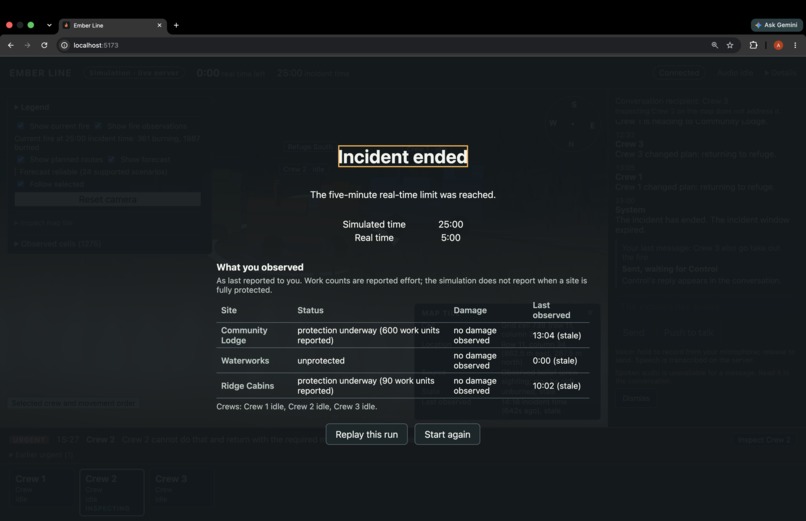The height and width of the screenshot is (521, 806).
Task: Click the compass S direction
Action: tap(574, 104)
